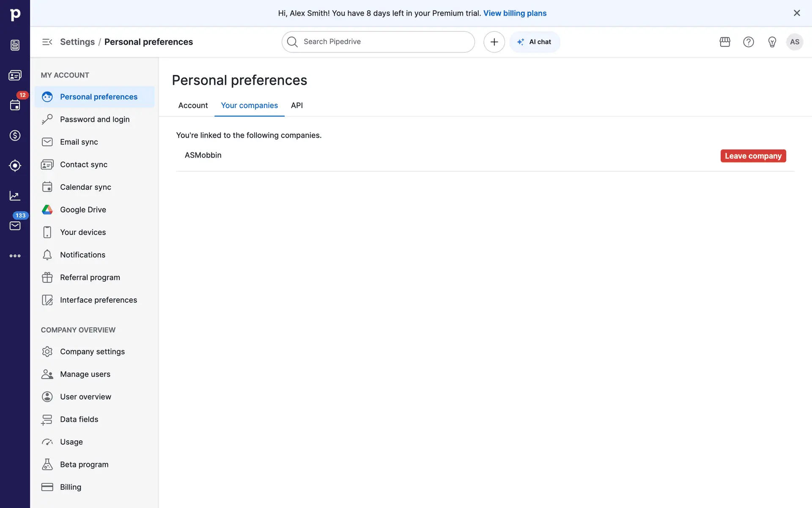812x508 pixels.
Task: Click the Search Pipedrive field
Action: coord(379,42)
